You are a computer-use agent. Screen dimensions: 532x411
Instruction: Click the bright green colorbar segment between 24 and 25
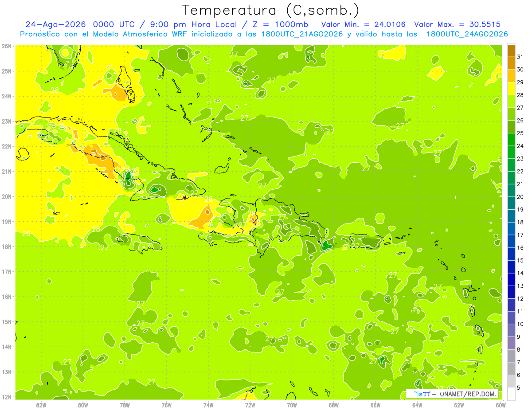point(511,139)
